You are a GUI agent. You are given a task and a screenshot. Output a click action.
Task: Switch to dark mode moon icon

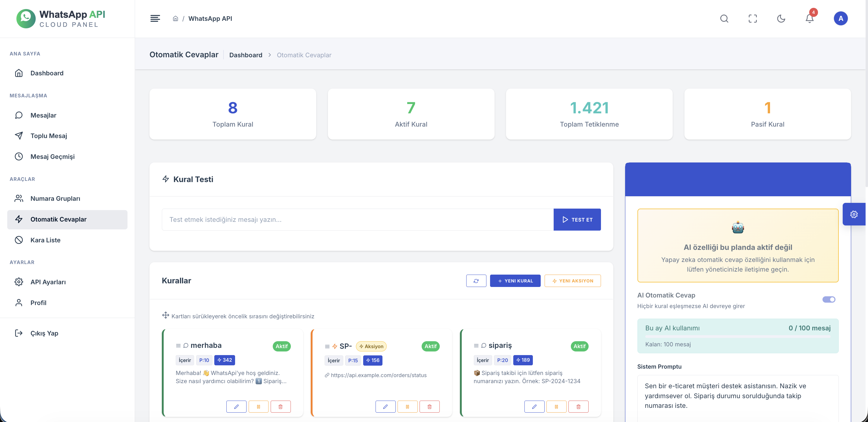tap(781, 19)
